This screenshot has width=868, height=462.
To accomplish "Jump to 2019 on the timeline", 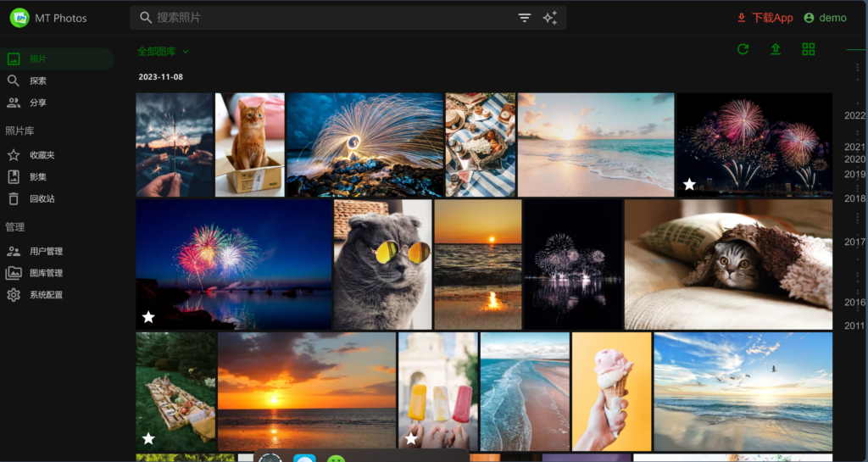I will click(x=854, y=175).
